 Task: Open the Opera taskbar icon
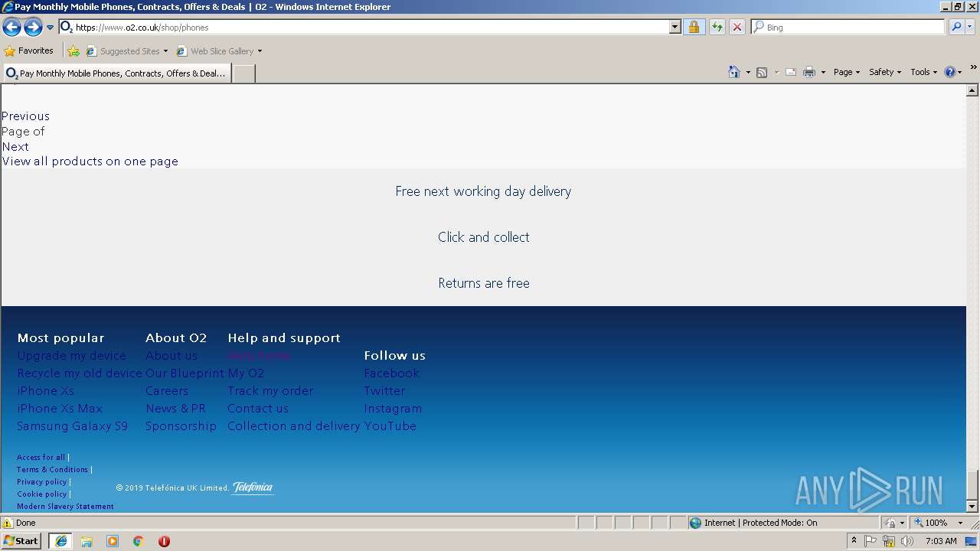point(164,541)
